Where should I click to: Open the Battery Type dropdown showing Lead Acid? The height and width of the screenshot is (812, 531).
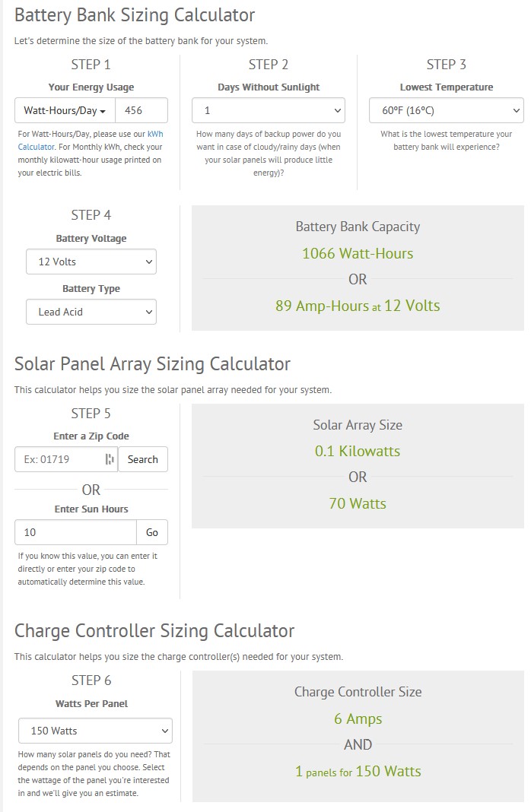pos(91,312)
